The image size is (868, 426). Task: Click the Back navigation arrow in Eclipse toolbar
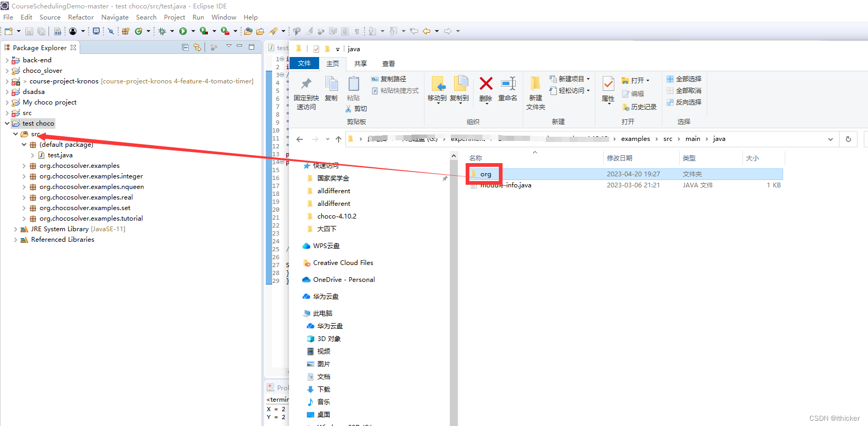tap(426, 31)
